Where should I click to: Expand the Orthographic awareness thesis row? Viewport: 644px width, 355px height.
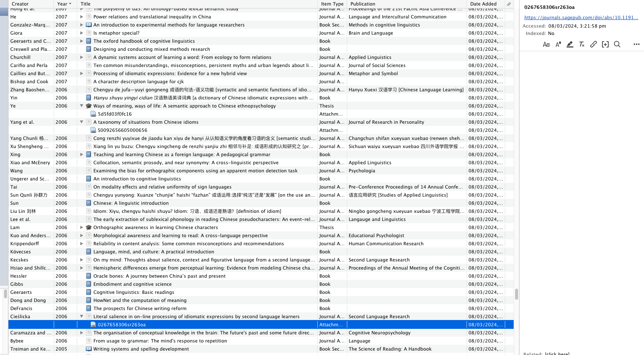82,228
